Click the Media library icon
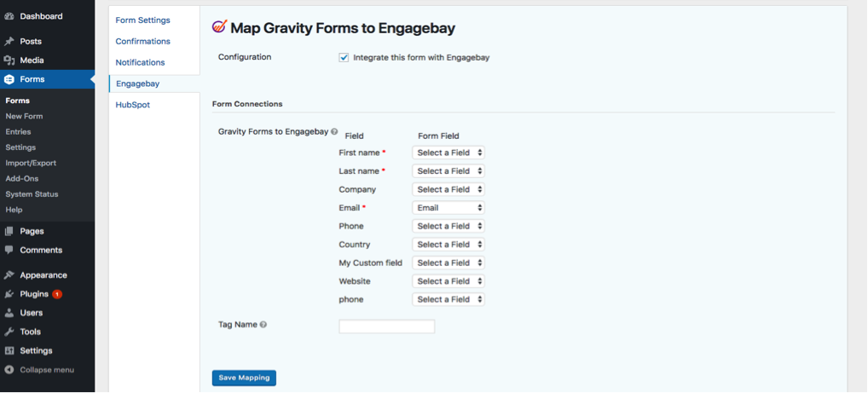The height and width of the screenshot is (393, 868). tap(9, 61)
